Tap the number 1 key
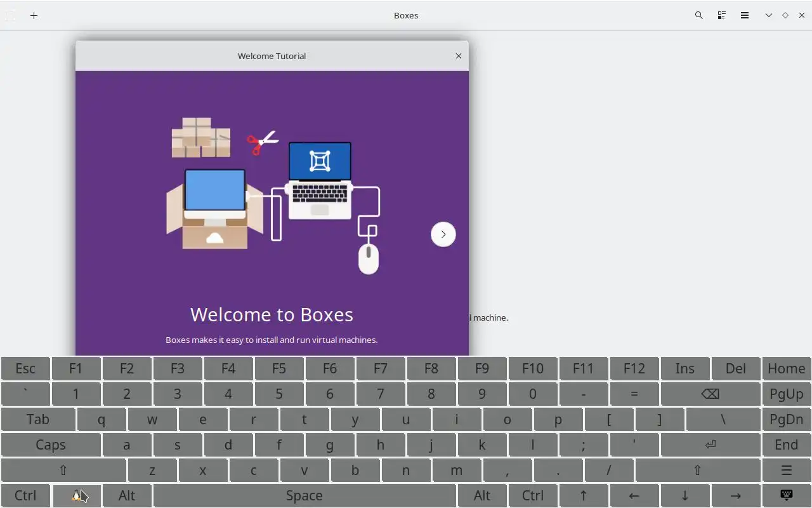Viewport: 812px width, 508px height. 76,394
